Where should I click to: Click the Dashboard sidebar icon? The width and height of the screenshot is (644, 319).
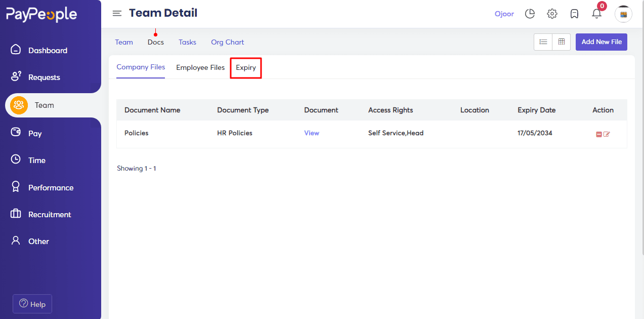point(16,50)
